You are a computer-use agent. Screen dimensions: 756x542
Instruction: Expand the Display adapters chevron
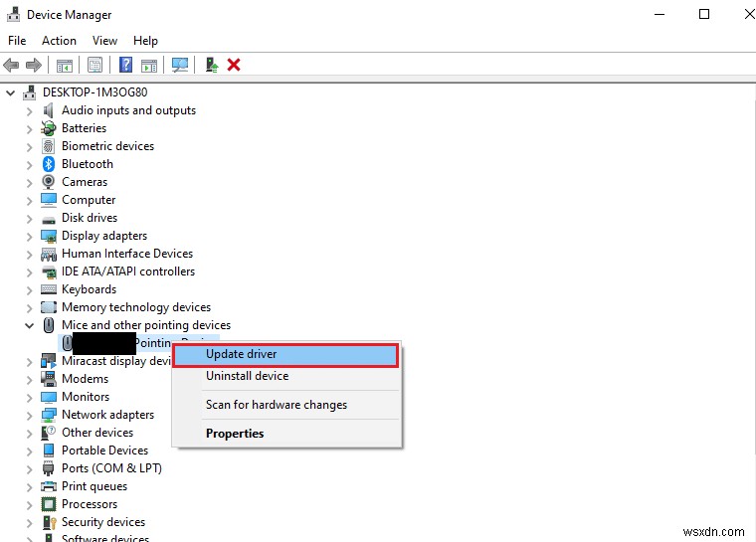(x=30, y=237)
